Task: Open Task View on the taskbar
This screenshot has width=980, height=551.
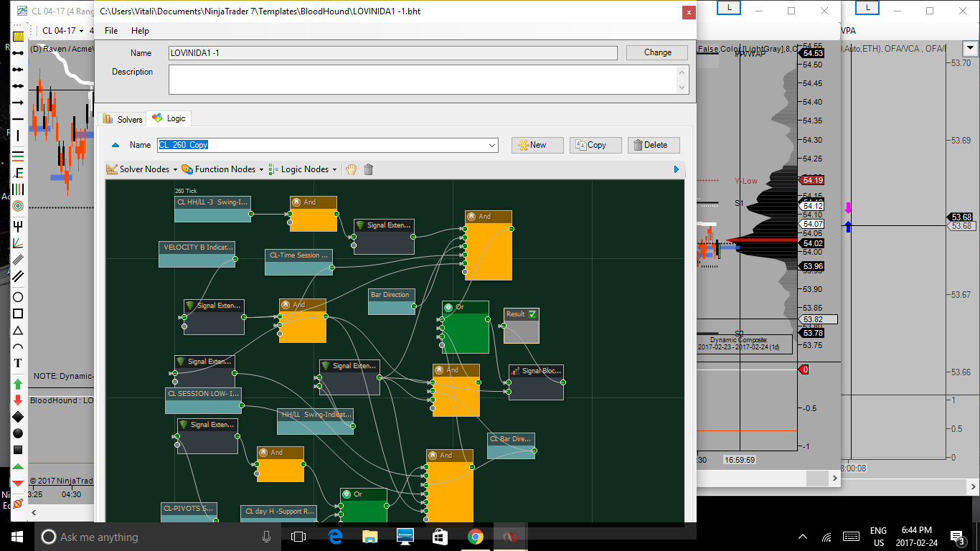Action: point(298,536)
